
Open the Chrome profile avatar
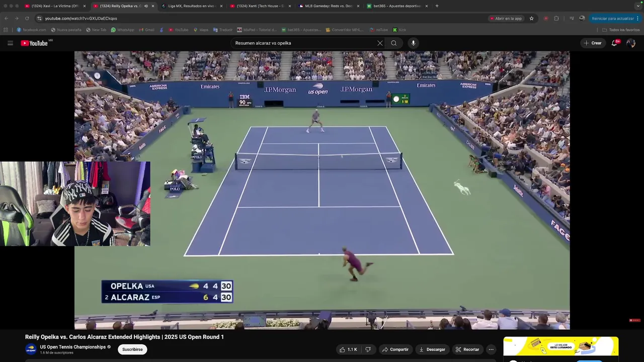click(582, 19)
